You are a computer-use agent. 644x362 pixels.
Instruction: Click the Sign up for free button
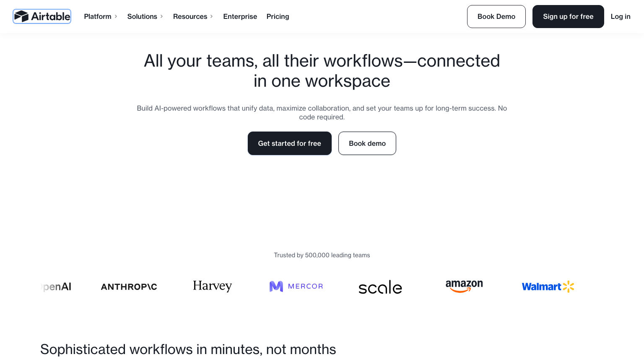(x=568, y=16)
